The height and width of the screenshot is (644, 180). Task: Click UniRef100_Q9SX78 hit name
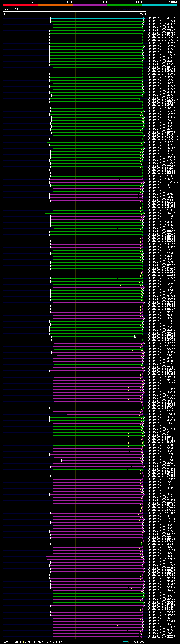point(161,111)
